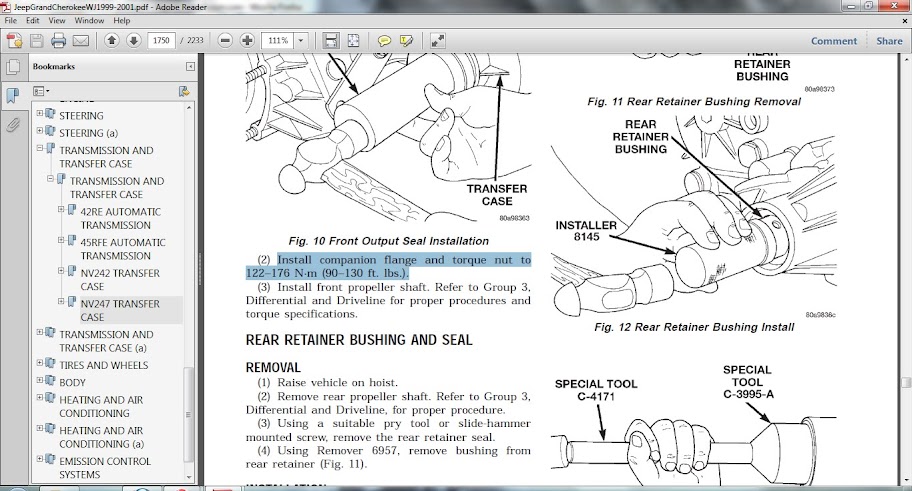Find current bookmark icon
The height and width of the screenshot is (491, 912).
tap(184, 91)
